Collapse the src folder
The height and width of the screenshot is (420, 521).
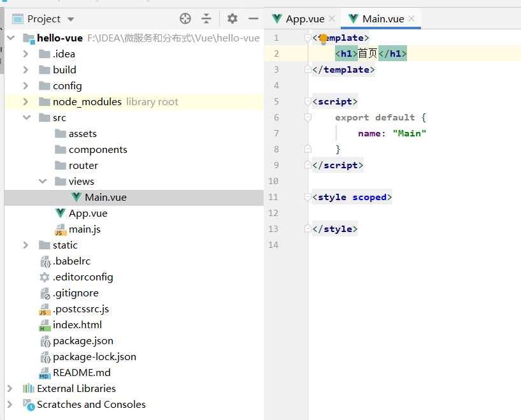pyautogui.click(x=27, y=117)
